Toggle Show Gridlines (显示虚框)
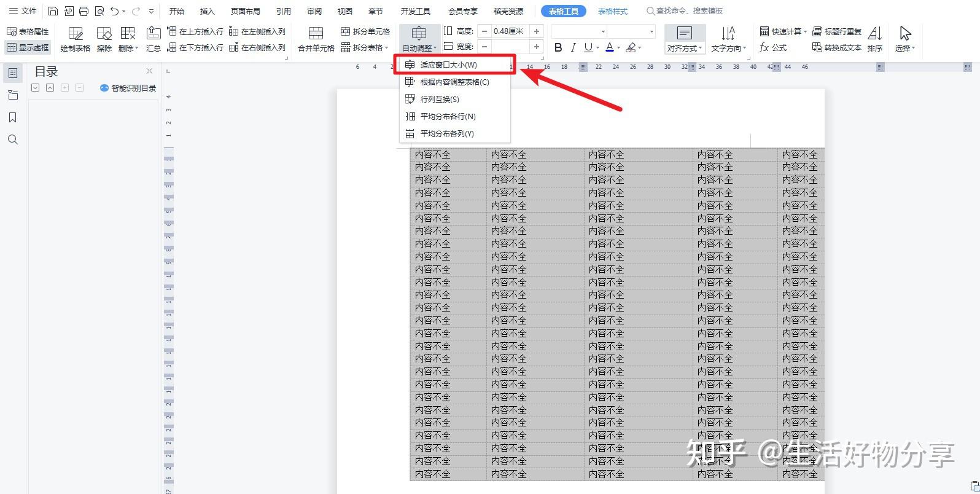The image size is (980, 494). [28, 47]
